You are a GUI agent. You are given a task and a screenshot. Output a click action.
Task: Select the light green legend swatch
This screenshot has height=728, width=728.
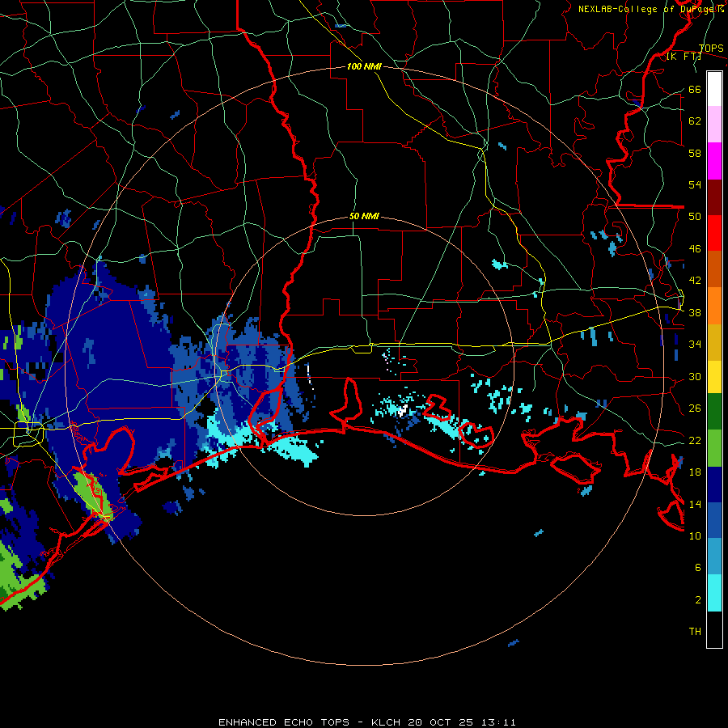(x=714, y=448)
